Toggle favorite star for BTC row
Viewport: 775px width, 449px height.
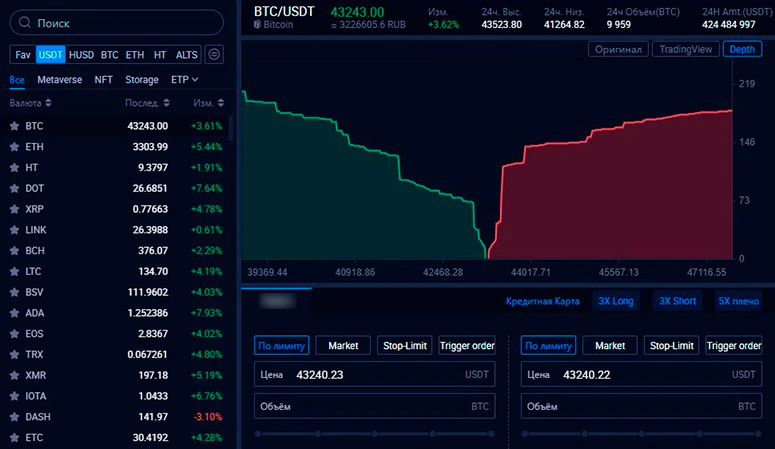tap(14, 126)
